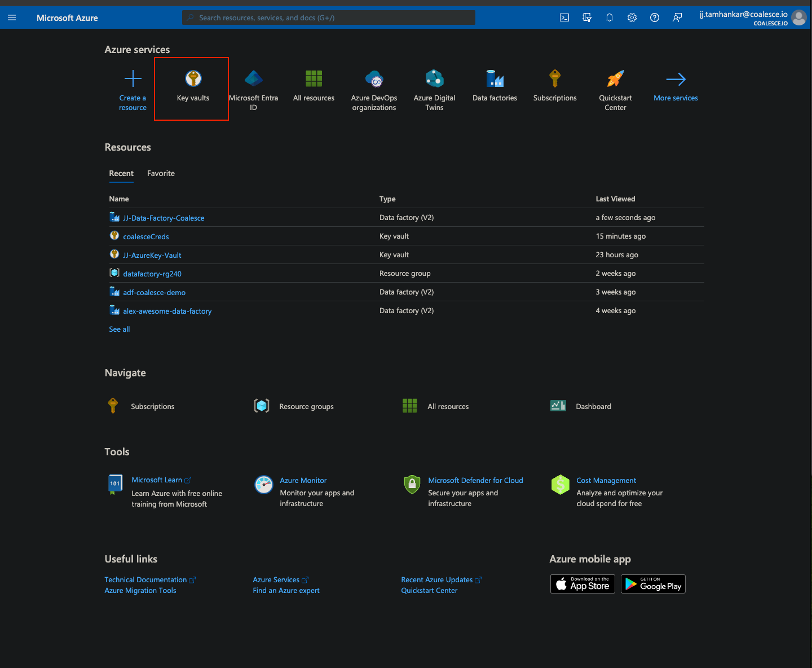812x668 pixels.
Task: Open the Data factories service icon
Action: (495, 78)
